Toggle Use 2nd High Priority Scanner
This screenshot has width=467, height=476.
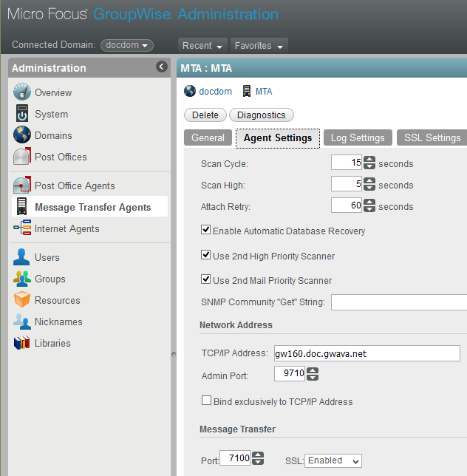click(205, 254)
